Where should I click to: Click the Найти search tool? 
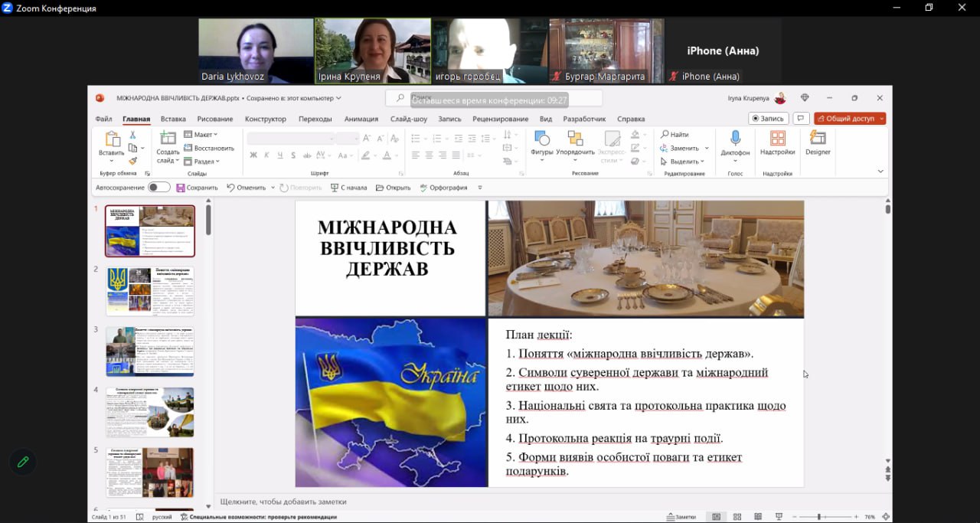pos(675,135)
